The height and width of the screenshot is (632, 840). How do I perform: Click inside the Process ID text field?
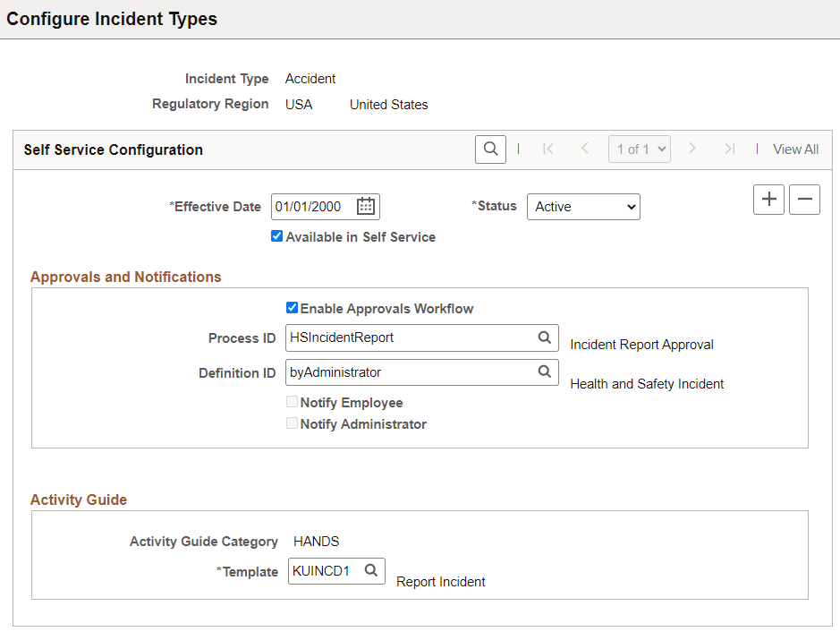tap(412, 337)
